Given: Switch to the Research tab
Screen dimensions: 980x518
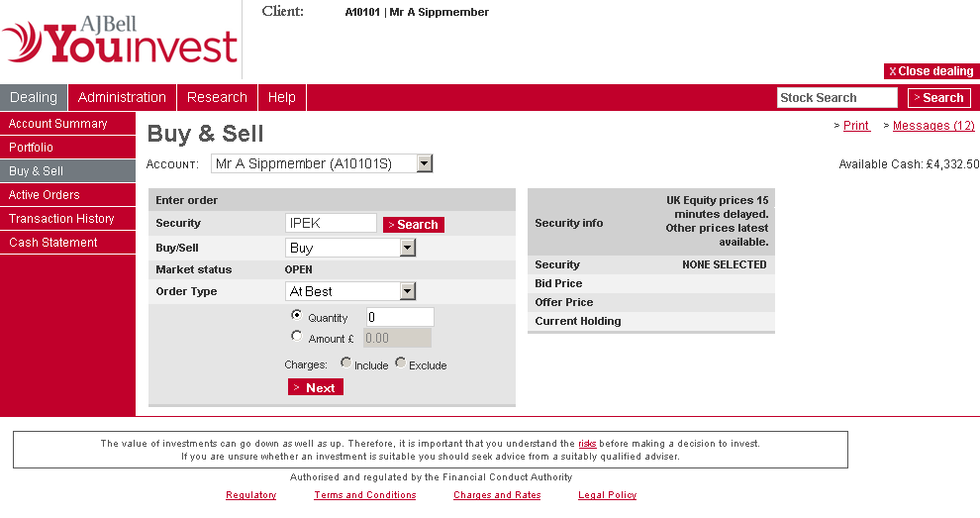Looking at the screenshot, I should pyautogui.click(x=217, y=97).
